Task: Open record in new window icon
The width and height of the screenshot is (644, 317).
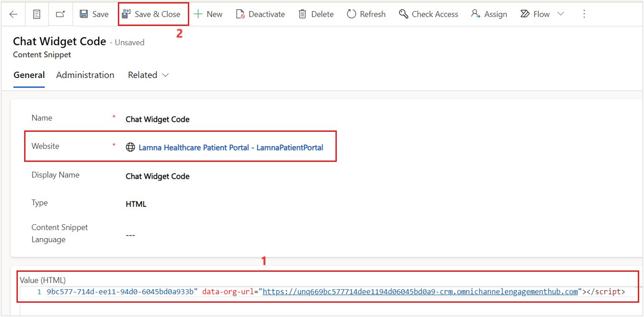Action: (x=60, y=14)
